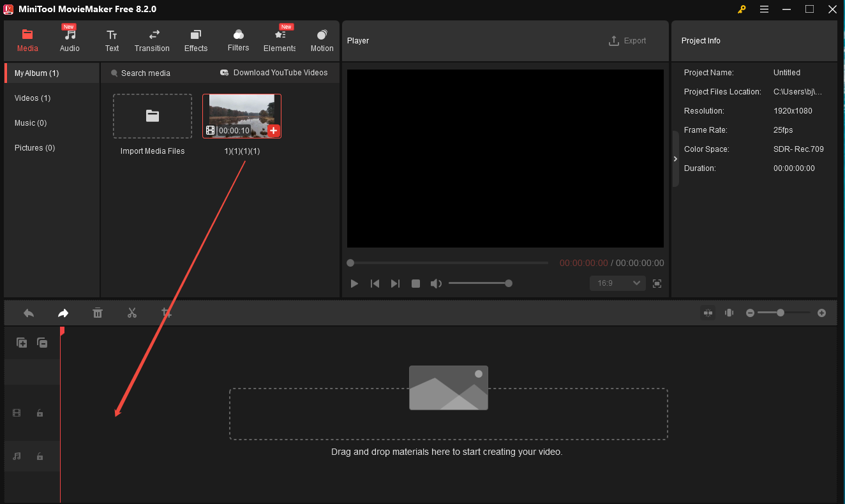Click Import Media Files box
This screenshot has width=845, height=504.
click(x=153, y=116)
